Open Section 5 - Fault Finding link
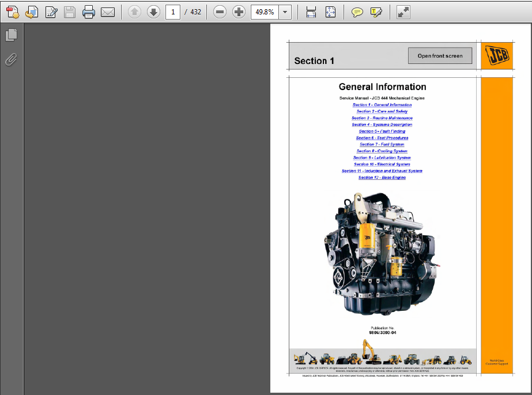 point(382,131)
